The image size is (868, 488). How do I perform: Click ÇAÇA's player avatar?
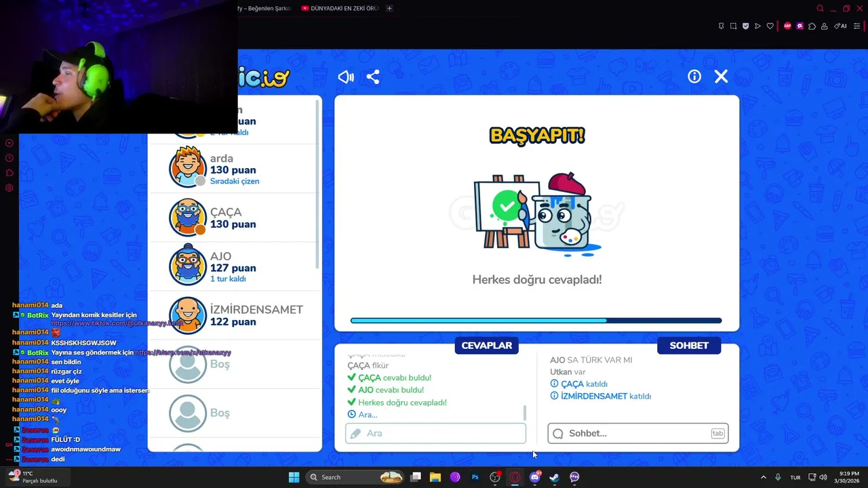tap(188, 217)
